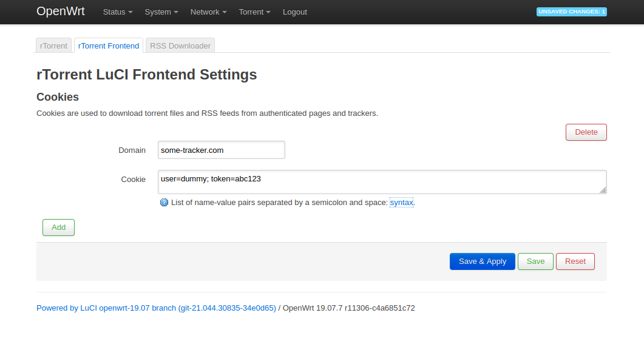Go to the OpenWrt home brand link
The width and height of the screenshot is (644, 344).
click(x=60, y=11)
